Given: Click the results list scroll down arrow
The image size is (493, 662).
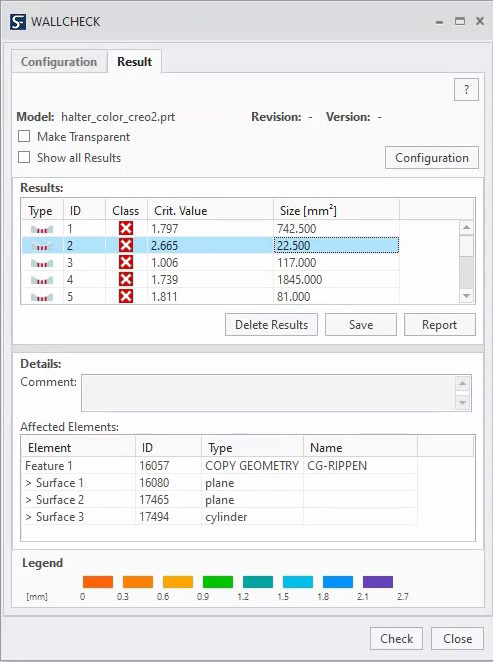Looking at the screenshot, I should point(466,296).
